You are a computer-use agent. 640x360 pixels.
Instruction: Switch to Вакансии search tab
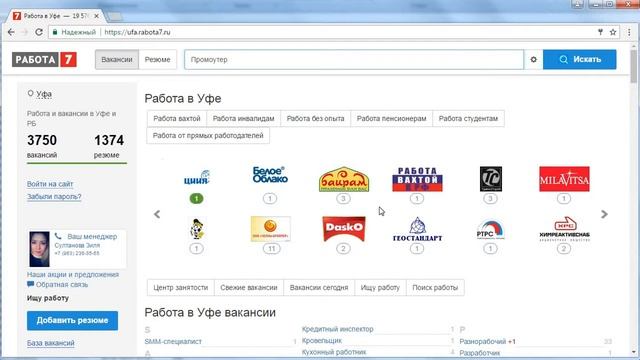117,60
